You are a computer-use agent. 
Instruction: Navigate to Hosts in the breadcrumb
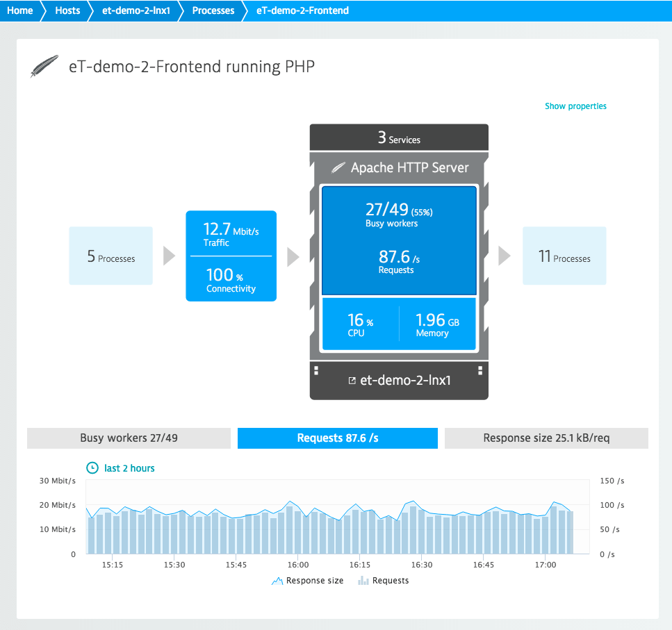pyautogui.click(x=67, y=10)
